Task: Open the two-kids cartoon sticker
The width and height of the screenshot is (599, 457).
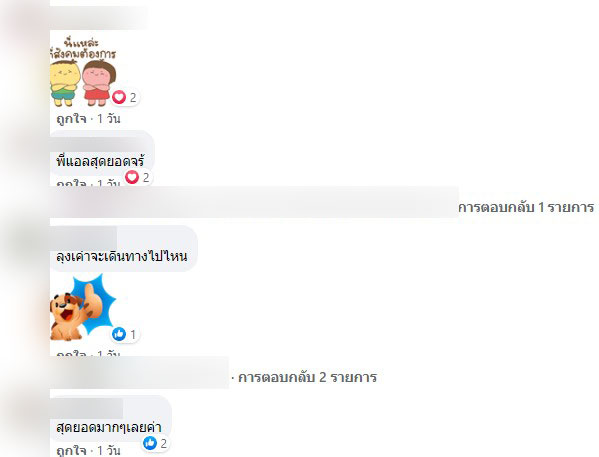Action: pos(83,71)
